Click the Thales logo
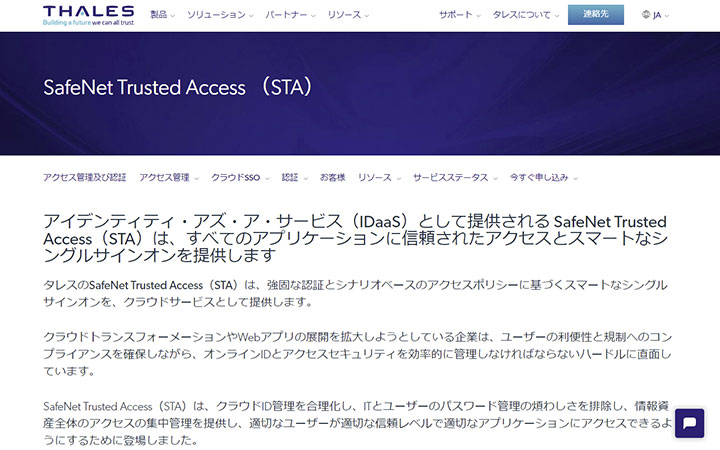 click(x=89, y=15)
